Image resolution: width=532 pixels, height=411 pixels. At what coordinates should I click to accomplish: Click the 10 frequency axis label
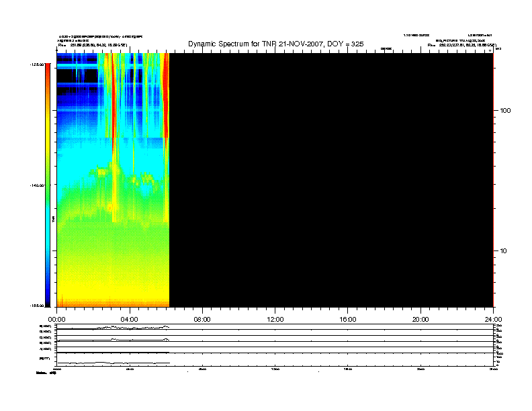[504, 251]
